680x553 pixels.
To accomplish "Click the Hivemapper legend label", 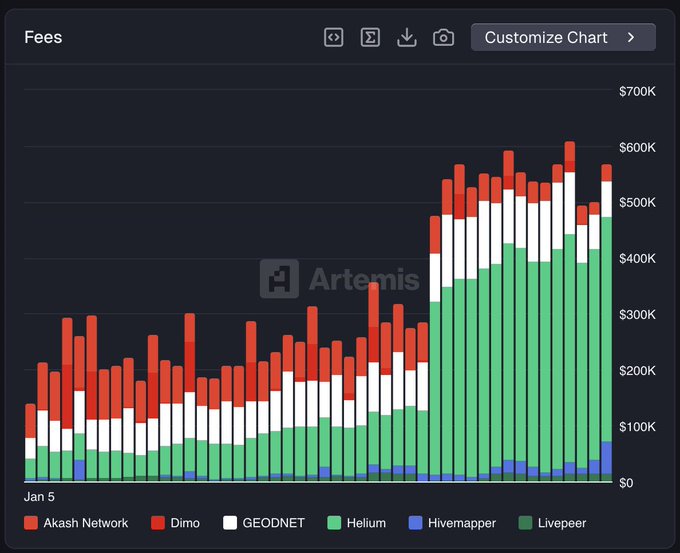I will (x=462, y=523).
